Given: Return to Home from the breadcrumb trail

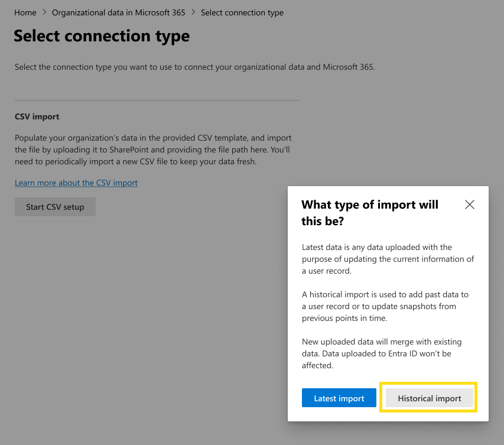Looking at the screenshot, I should (x=25, y=12).
